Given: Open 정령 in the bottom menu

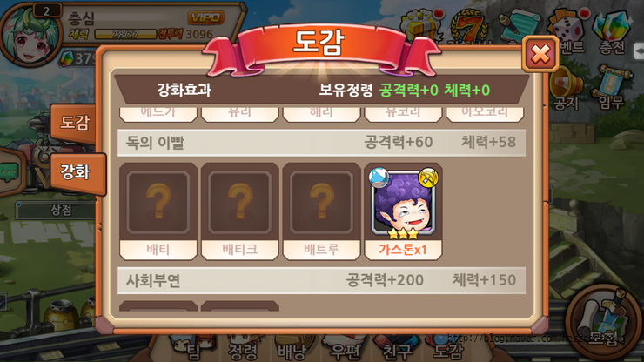Looking at the screenshot, I should click(242, 348).
